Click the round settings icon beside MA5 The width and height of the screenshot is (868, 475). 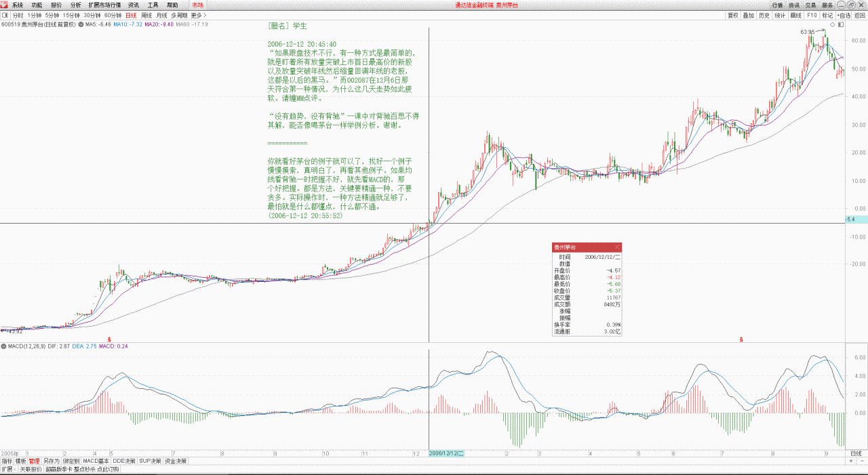tap(81, 24)
